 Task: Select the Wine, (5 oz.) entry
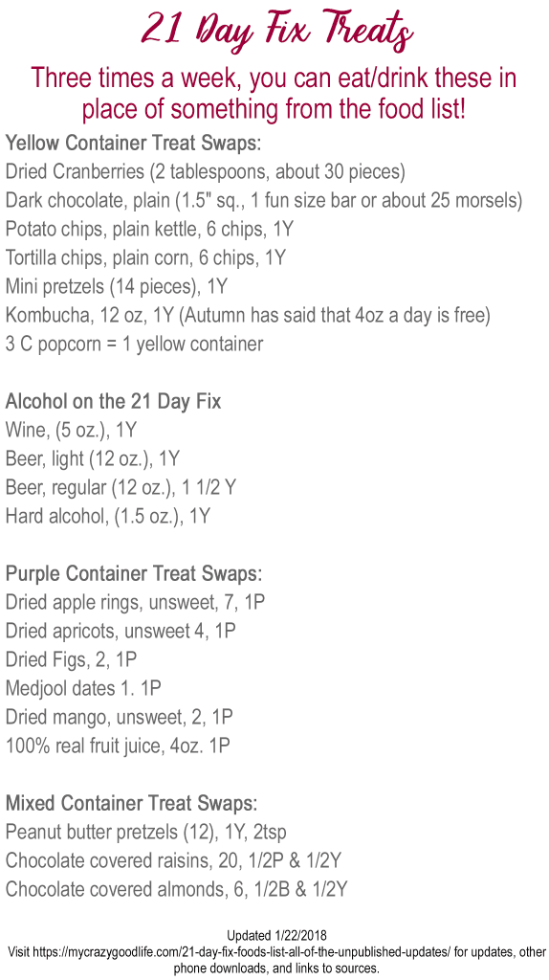click(x=71, y=430)
